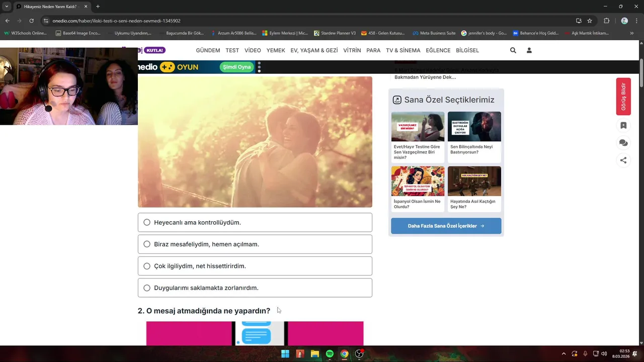Launch Spotify from the taskbar

pos(330,354)
